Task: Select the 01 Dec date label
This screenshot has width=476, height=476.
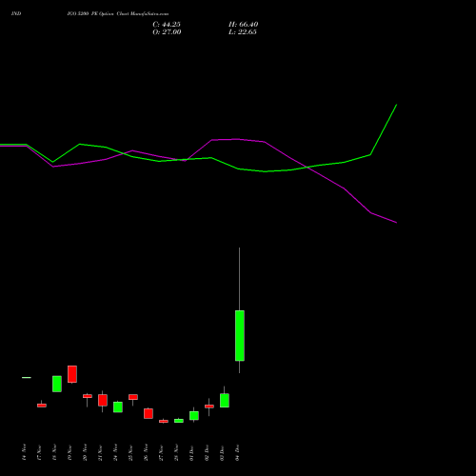Action: click(191, 452)
